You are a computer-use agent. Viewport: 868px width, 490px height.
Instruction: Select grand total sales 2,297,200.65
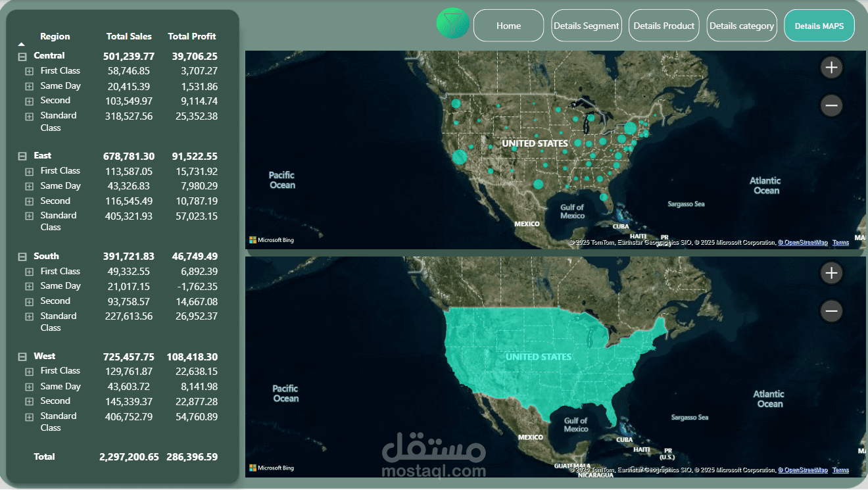click(129, 456)
